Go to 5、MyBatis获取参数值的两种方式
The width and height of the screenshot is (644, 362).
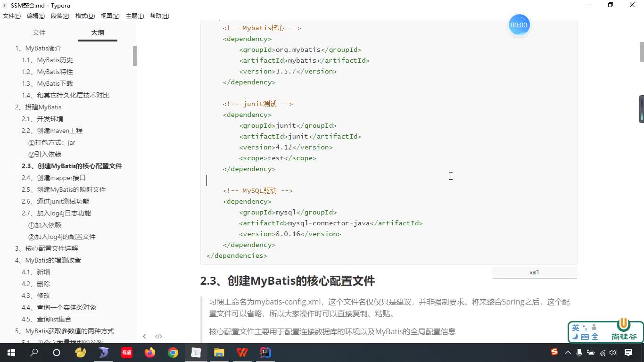[65, 331]
